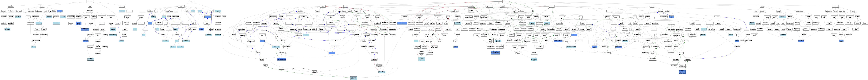This screenshot has height=80, width=868.
Task: Select the 'cell maturation' node
Action: pyautogui.click(x=328, y=29)
